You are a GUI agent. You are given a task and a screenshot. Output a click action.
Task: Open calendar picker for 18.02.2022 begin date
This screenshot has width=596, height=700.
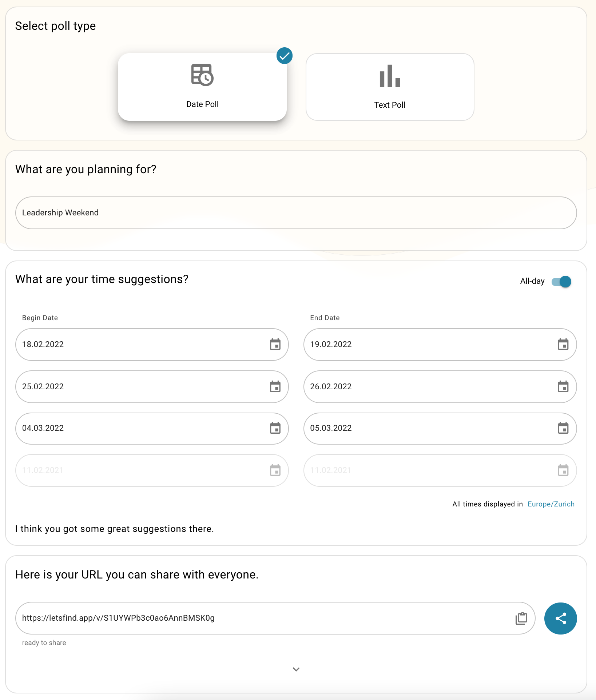tap(275, 344)
